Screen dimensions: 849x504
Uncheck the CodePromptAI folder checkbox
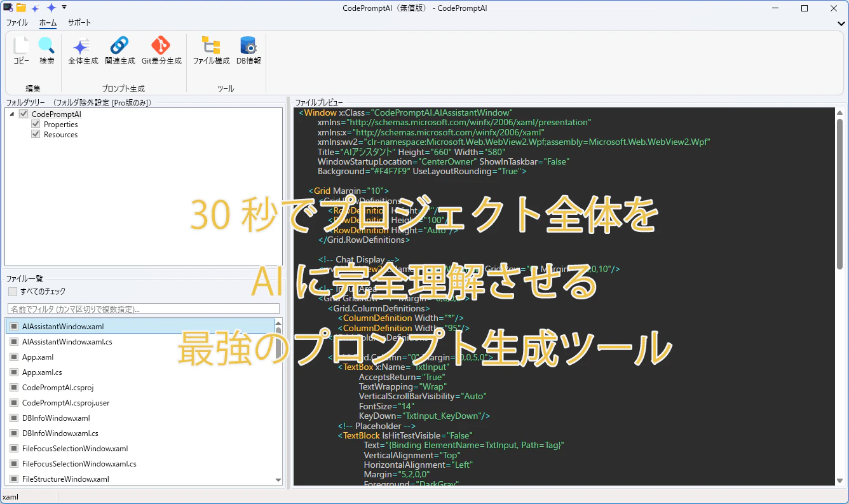(24, 114)
